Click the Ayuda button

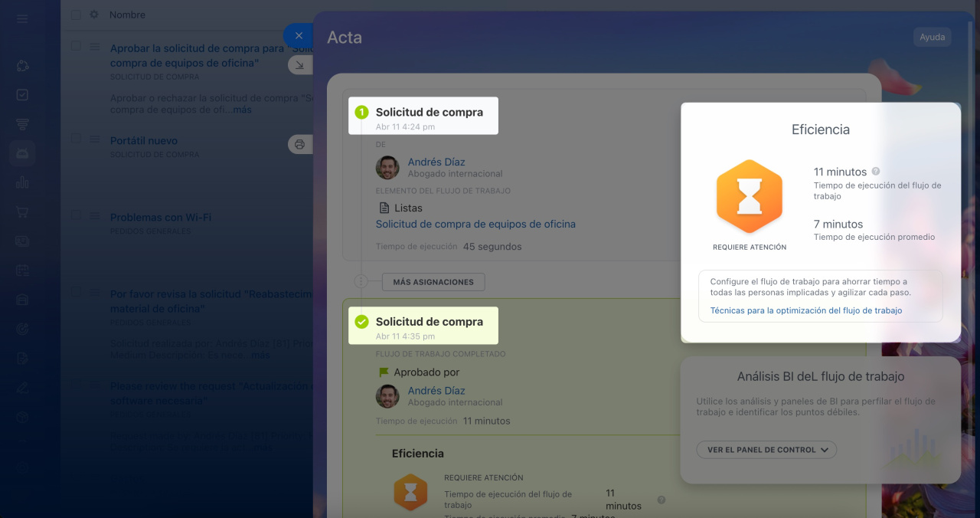tap(932, 37)
